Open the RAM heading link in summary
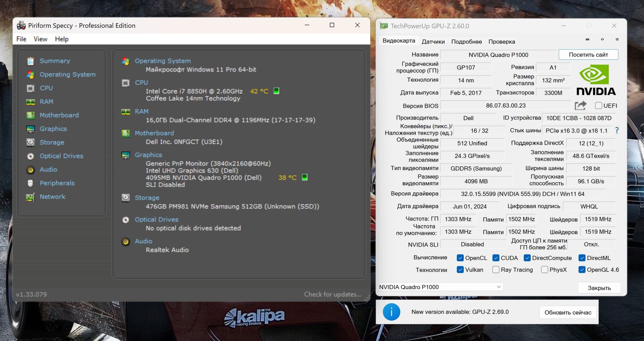Image resolution: width=644 pixels, height=341 pixels. (142, 112)
